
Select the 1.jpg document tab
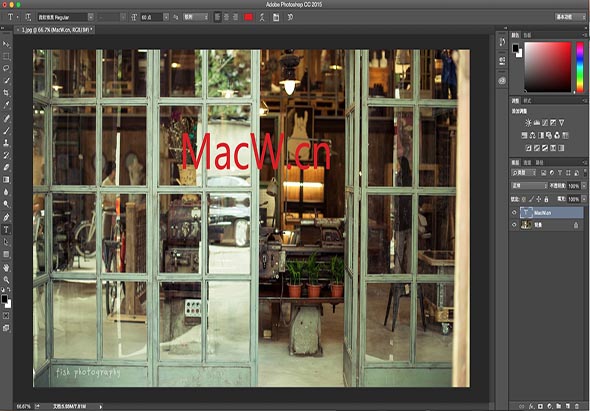pyautogui.click(x=55, y=30)
